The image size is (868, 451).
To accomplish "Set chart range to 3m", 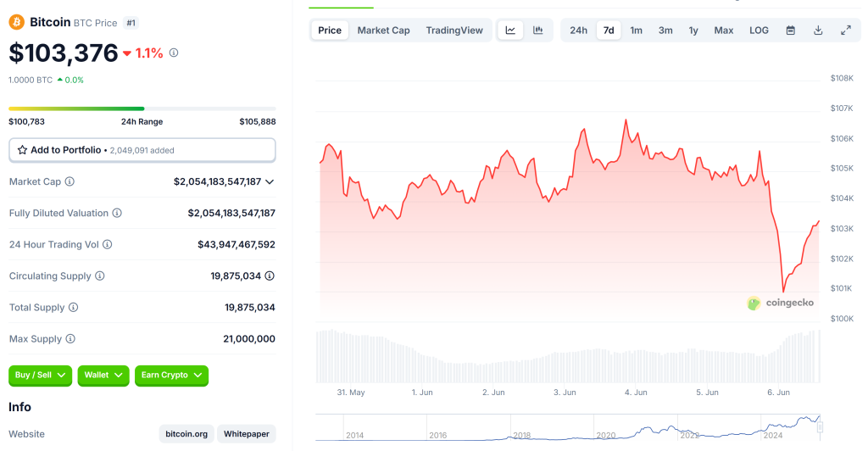I will coord(665,31).
